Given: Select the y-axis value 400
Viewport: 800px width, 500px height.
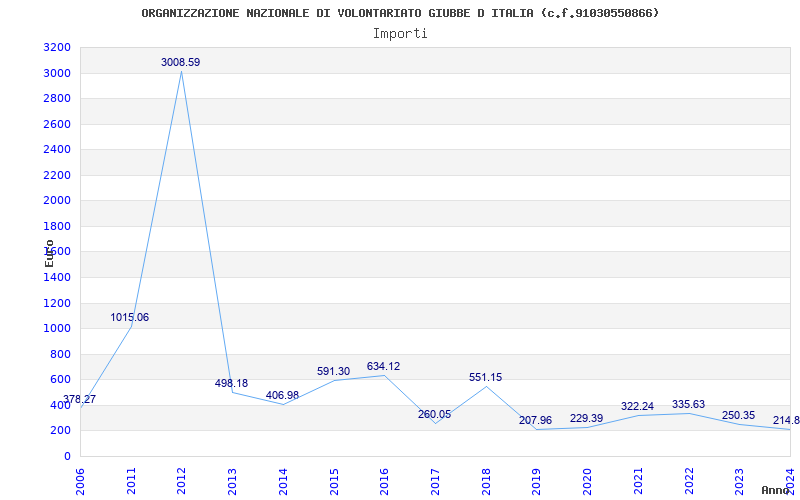Looking at the screenshot, I should 61,406.
